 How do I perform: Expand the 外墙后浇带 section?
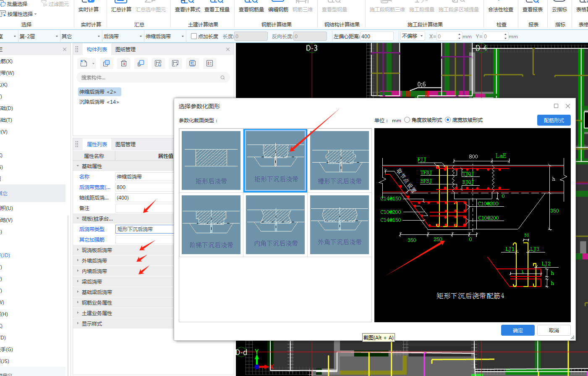78,260
